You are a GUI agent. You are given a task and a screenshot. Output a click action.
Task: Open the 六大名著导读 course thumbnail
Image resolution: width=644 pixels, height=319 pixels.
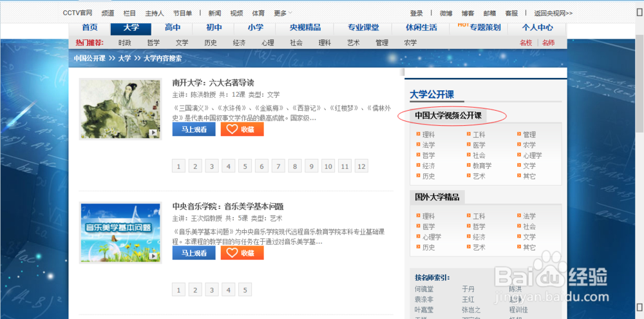[x=120, y=109]
